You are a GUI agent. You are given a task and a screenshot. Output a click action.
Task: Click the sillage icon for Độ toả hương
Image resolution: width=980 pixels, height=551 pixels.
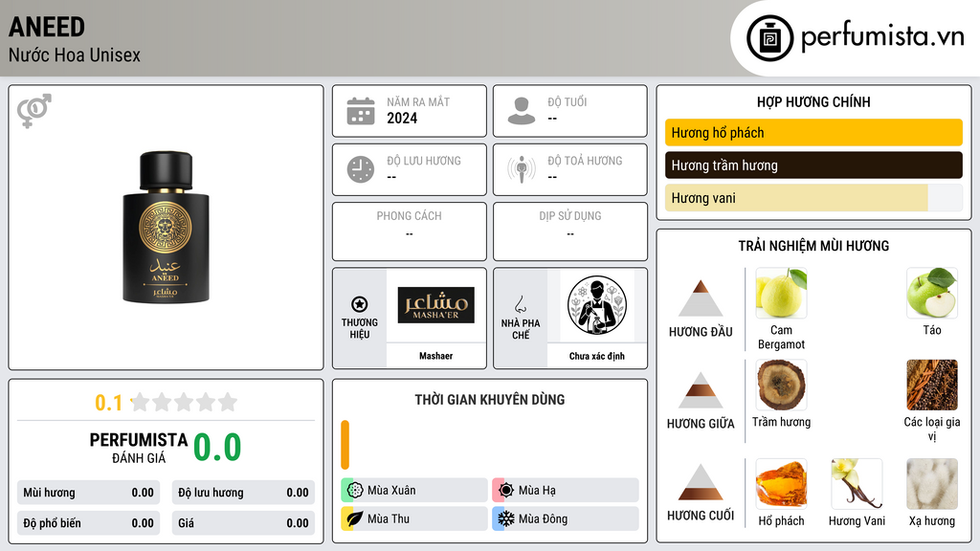click(x=522, y=169)
